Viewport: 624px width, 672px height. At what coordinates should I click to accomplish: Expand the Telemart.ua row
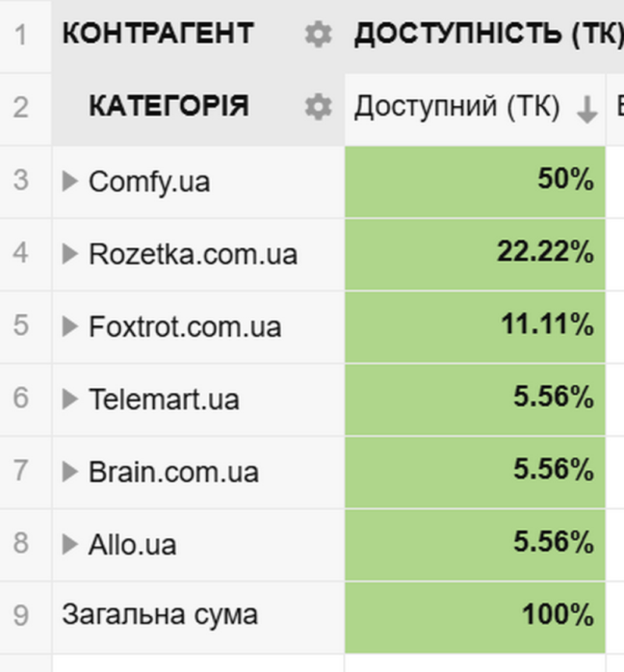tap(70, 399)
